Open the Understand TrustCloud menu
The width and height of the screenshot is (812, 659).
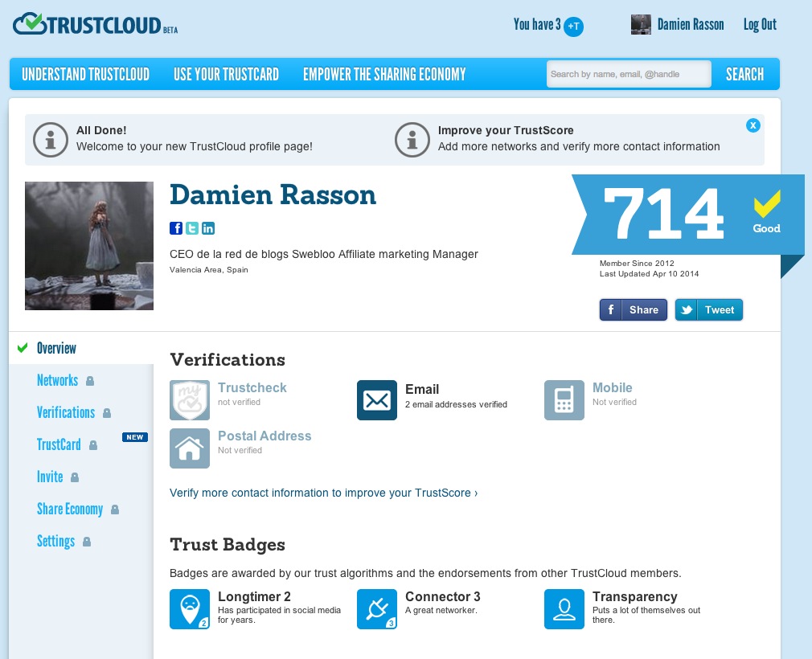pyautogui.click(x=86, y=75)
